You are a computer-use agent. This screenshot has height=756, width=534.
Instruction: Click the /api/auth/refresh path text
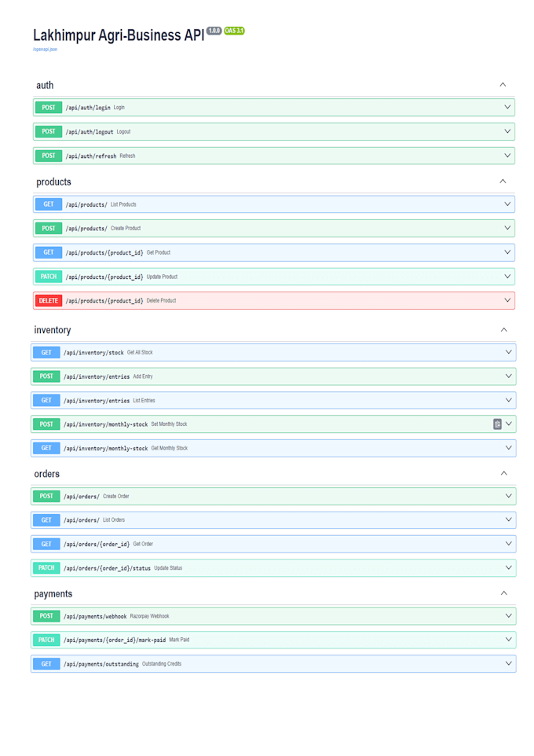click(91, 156)
